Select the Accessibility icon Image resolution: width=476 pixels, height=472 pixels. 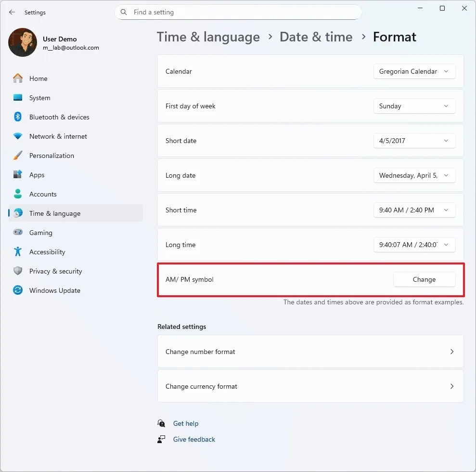(18, 252)
